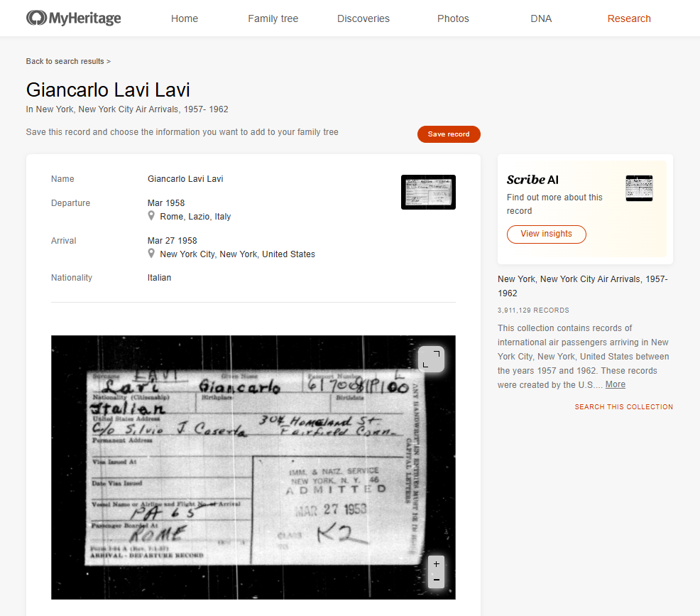Click the '3,911,129 RECORDS' count text
Viewport: 700px width, 616px height.
pyautogui.click(x=533, y=310)
